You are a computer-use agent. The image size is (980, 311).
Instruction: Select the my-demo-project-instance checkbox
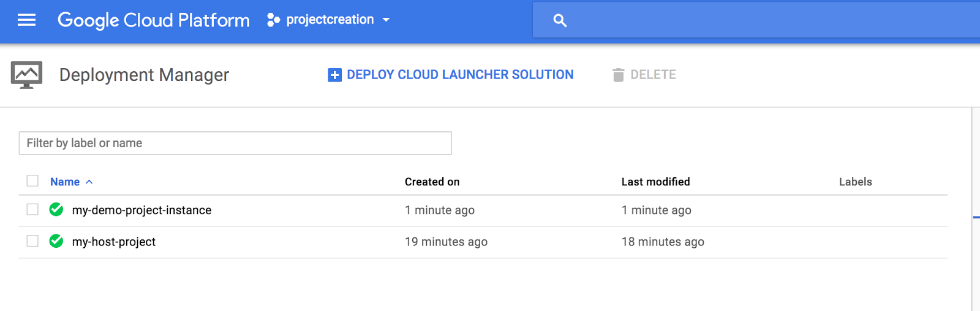[x=32, y=210]
